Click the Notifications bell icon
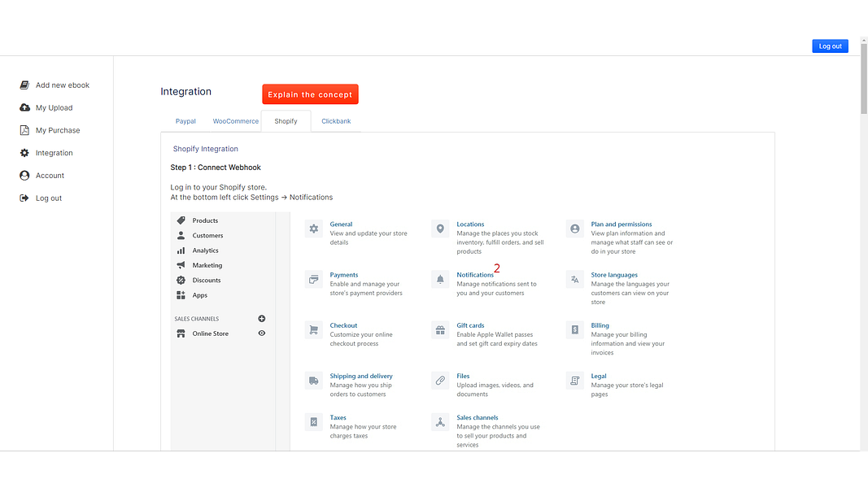The height and width of the screenshot is (488, 868). point(440,280)
